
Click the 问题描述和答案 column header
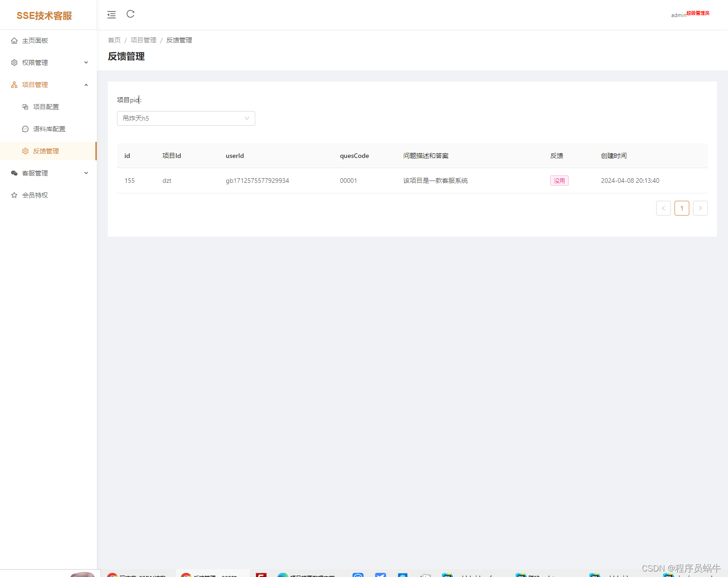click(426, 156)
